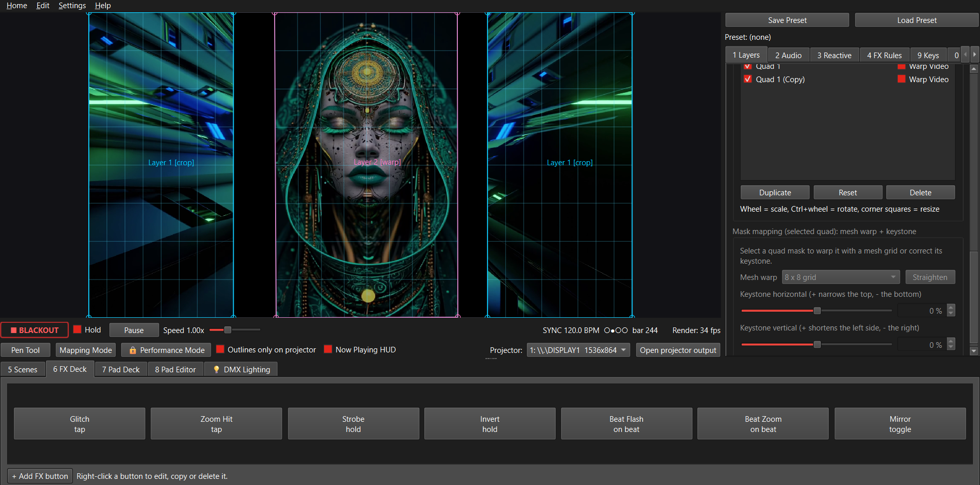980x485 pixels.
Task: Uncheck the Quad 1 (Copy) layer checkbox
Action: point(748,79)
